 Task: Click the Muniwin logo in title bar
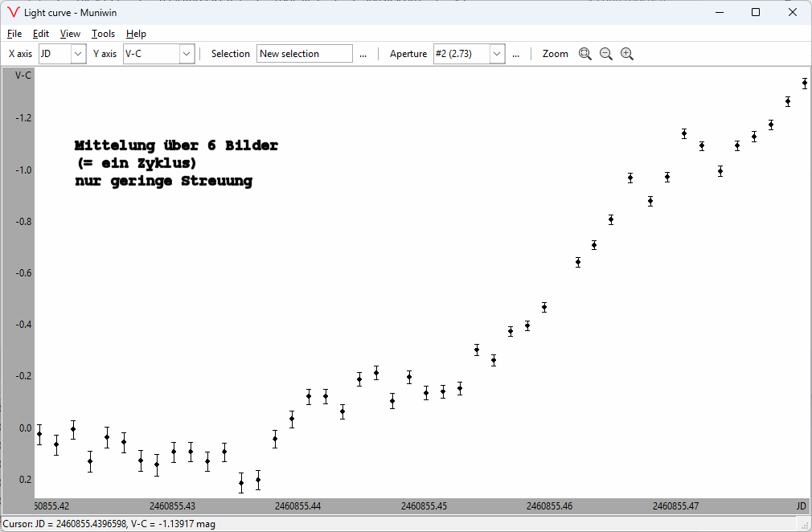[13, 13]
